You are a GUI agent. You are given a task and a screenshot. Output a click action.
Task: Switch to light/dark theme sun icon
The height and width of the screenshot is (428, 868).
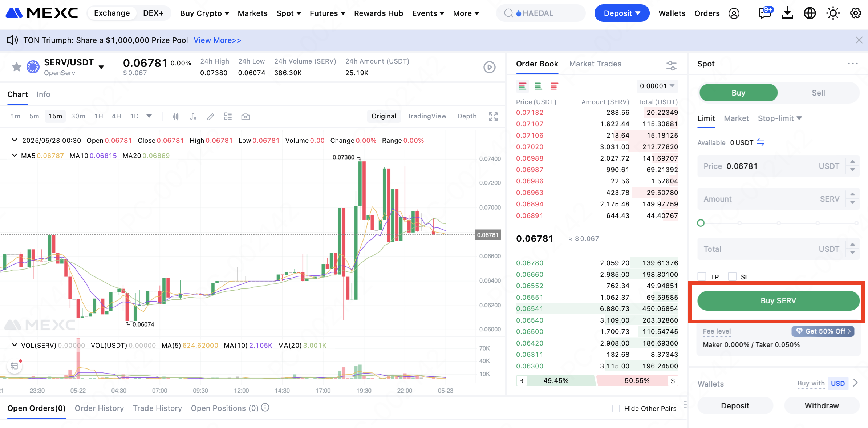tap(833, 13)
